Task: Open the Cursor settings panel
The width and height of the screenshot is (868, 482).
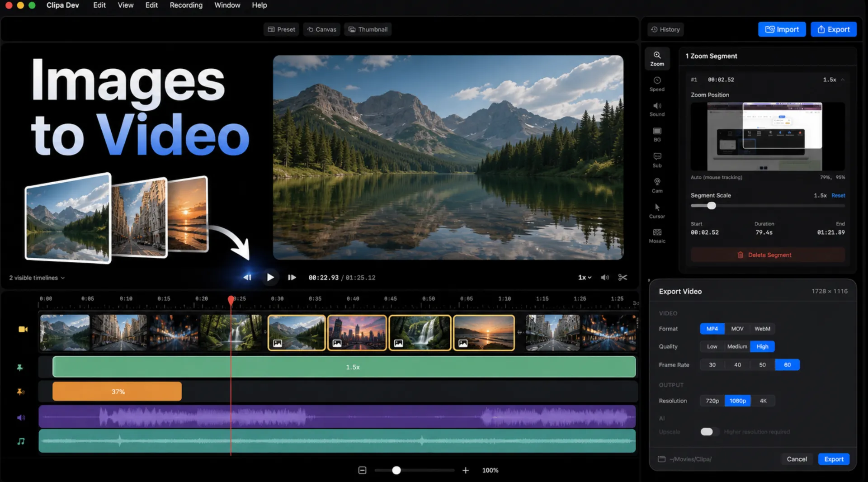Action: point(657,211)
